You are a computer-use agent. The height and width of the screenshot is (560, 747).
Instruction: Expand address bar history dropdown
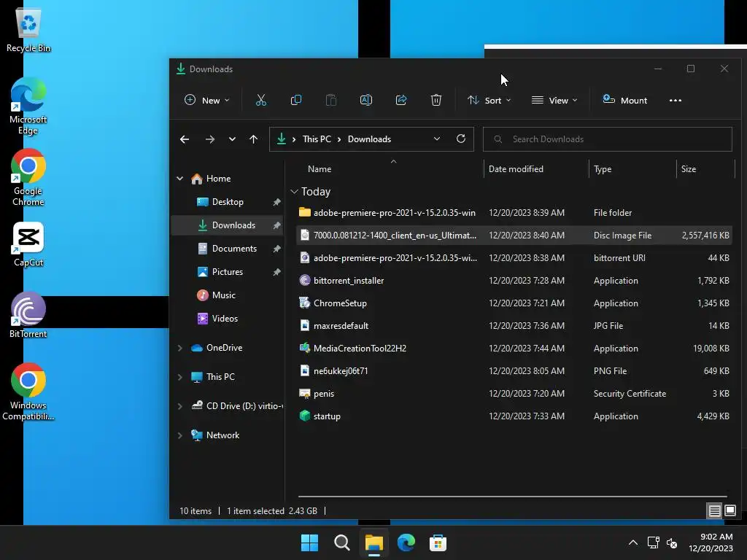click(x=437, y=139)
